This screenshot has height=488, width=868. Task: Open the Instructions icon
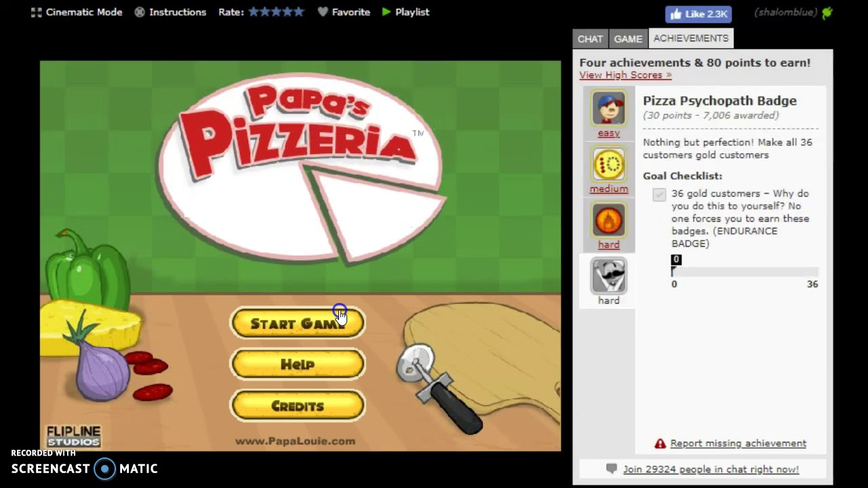pyautogui.click(x=140, y=12)
